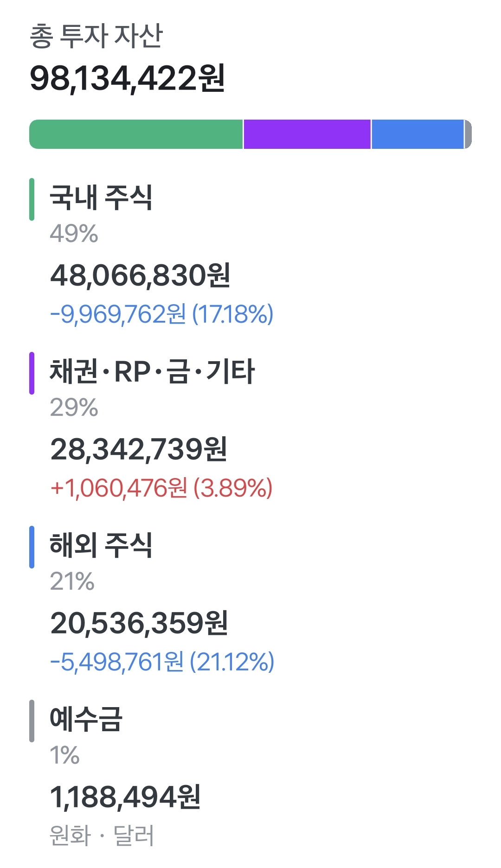Viewport: 501px width, 868px height.
Task: Click the 원화 · 달러 currency label
Action: [102, 836]
